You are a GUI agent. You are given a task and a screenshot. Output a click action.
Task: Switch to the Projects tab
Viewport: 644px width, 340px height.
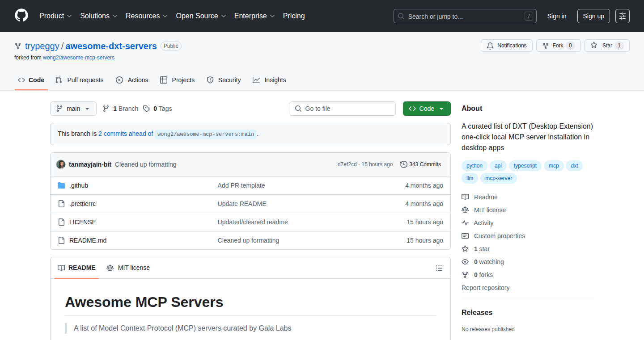coord(178,80)
